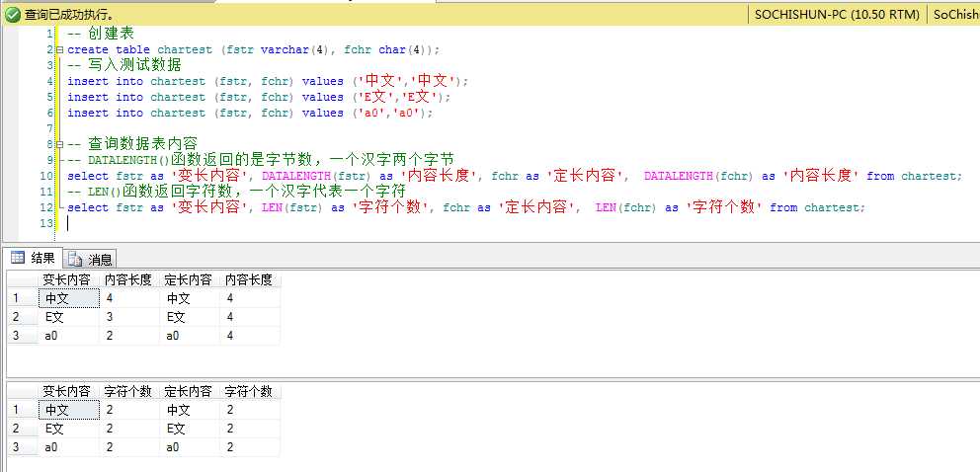
Task: Click the chartest table name on line 2
Action: (x=185, y=49)
